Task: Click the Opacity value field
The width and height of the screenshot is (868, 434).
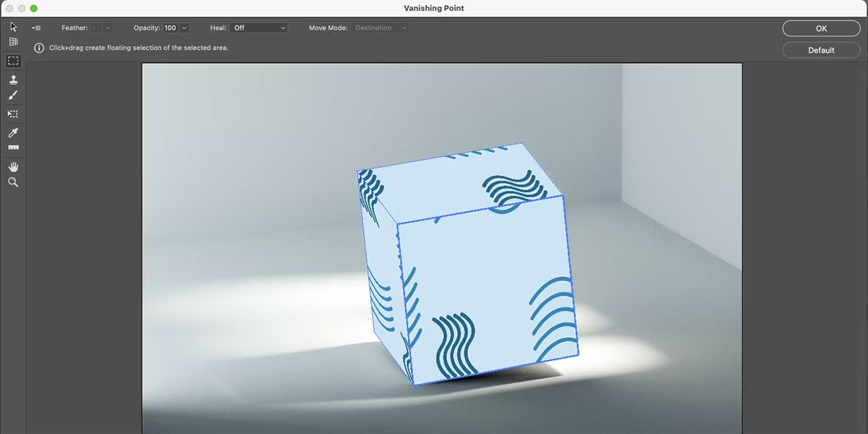Action: tap(170, 28)
